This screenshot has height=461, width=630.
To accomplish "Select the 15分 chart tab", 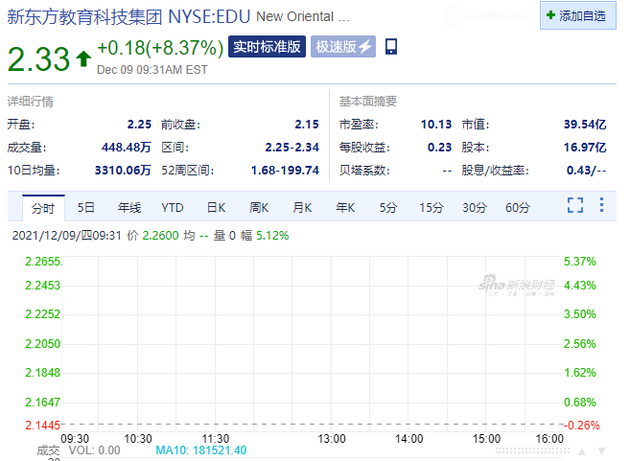I will point(431,208).
